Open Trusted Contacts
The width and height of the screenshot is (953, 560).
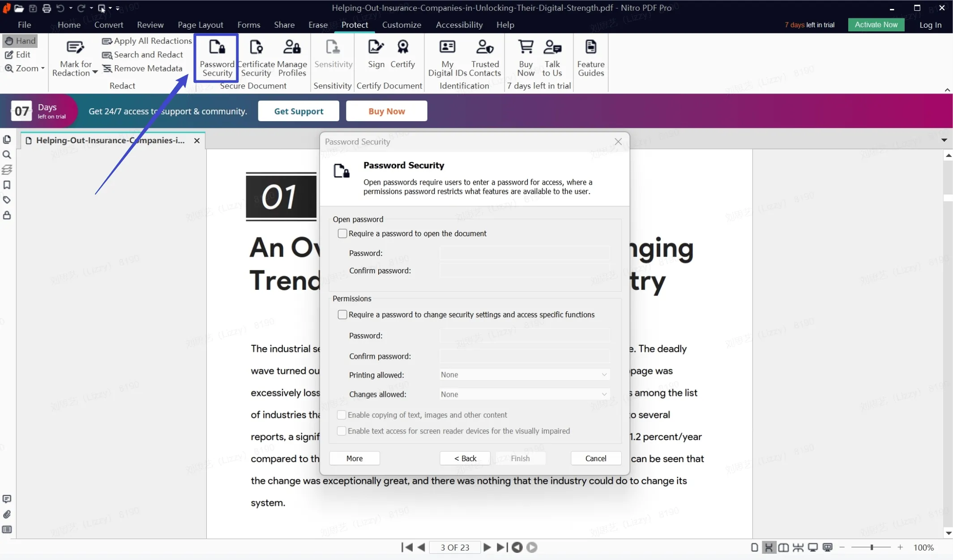485,57
